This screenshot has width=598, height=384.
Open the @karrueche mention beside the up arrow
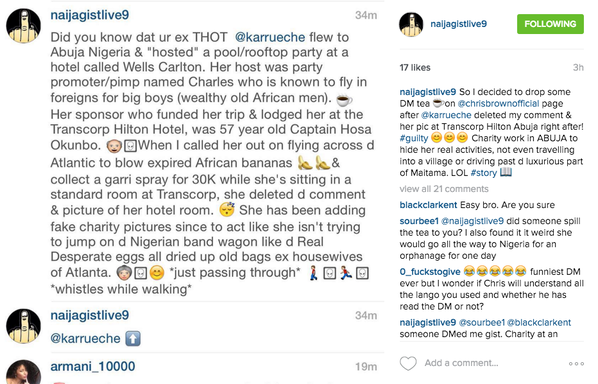(x=85, y=338)
